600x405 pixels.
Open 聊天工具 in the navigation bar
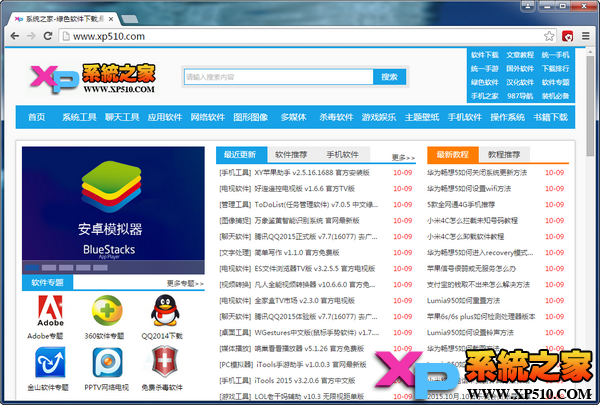click(122, 117)
